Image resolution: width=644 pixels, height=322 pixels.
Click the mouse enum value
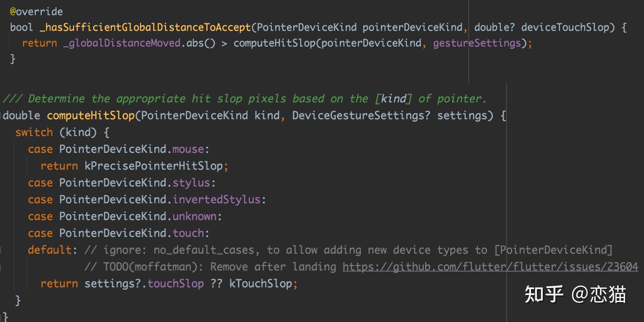pyautogui.click(x=188, y=149)
